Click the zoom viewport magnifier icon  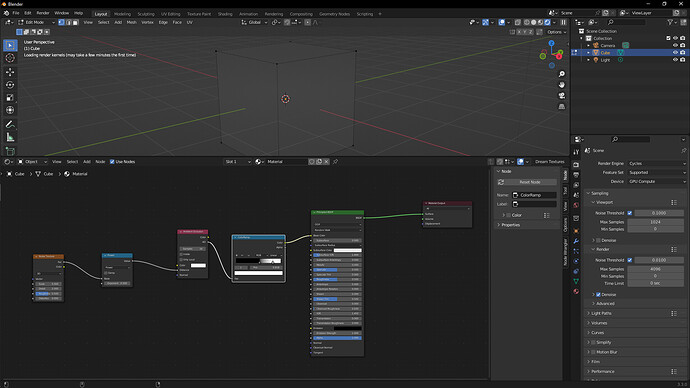coord(562,74)
